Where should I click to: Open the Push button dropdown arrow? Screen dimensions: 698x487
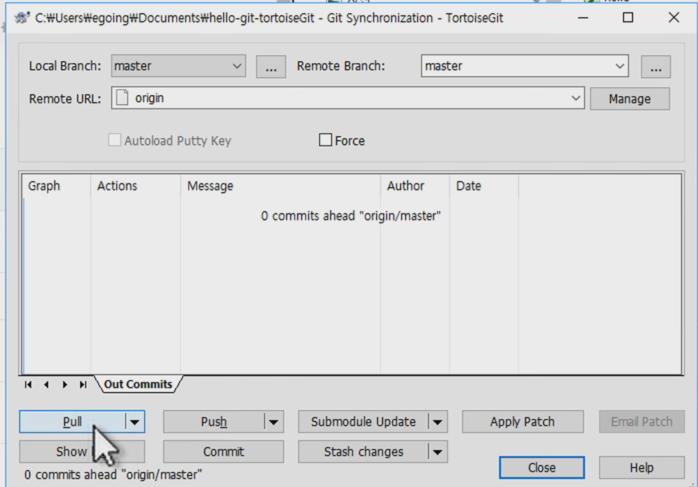coord(274,422)
